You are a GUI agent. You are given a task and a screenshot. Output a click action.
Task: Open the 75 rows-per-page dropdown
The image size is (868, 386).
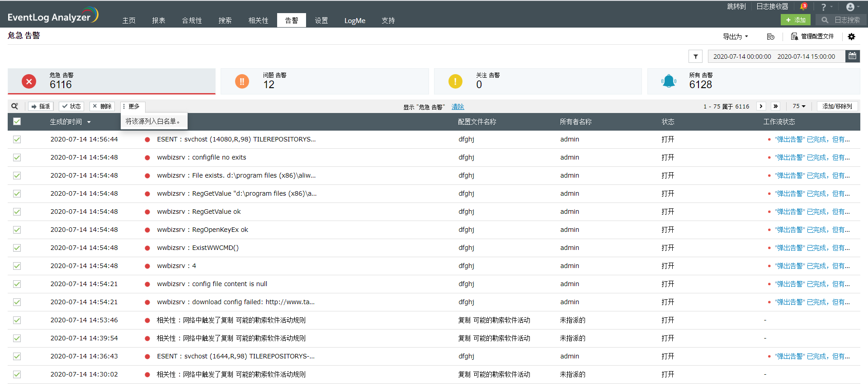click(x=799, y=106)
